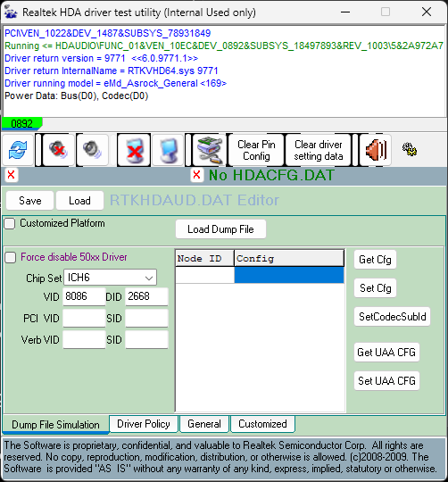Image resolution: width=448 pixels, height=482 pixels.
Task: Open the Customized tab
Action: 262,424
